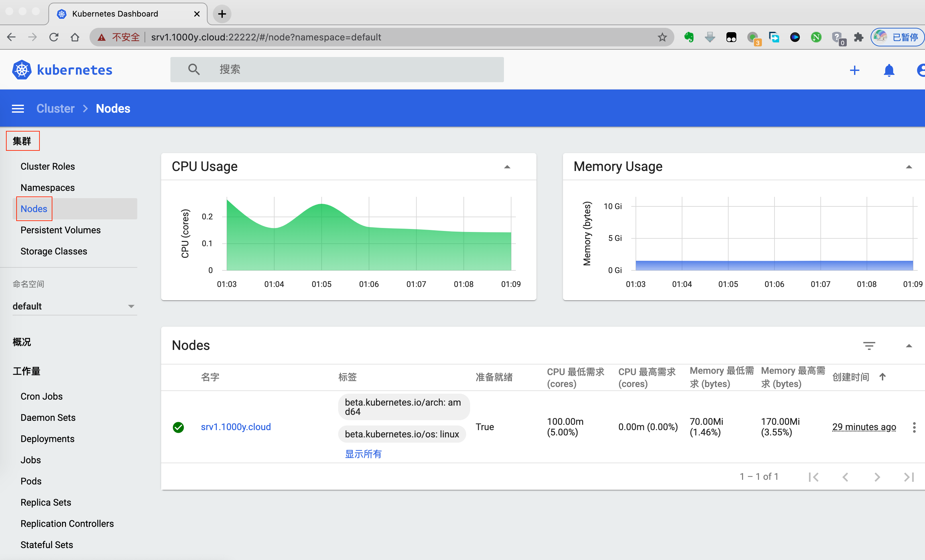Click the paused profile button
The width and height of the screenshot is (925, 560).
coord(897,37)
